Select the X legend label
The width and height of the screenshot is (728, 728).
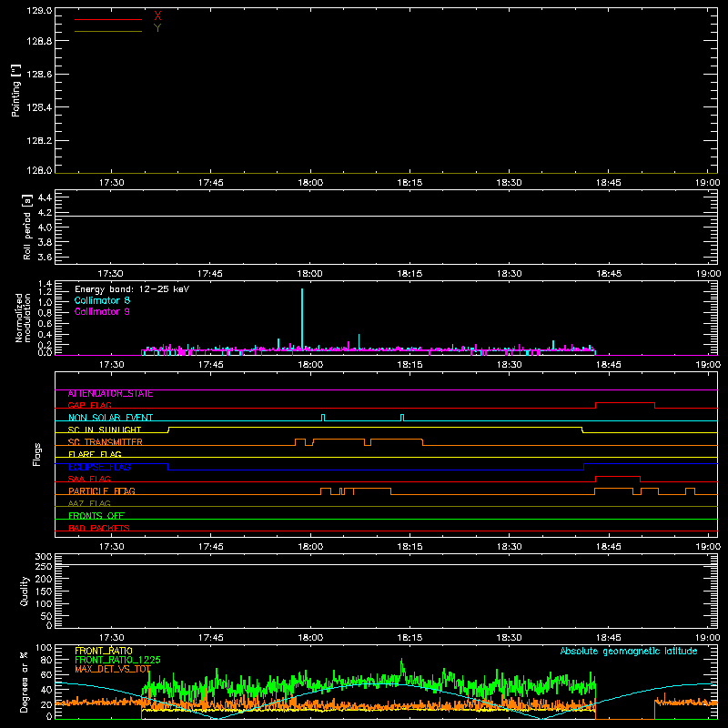pyautogui.click(x=157, y=16)
